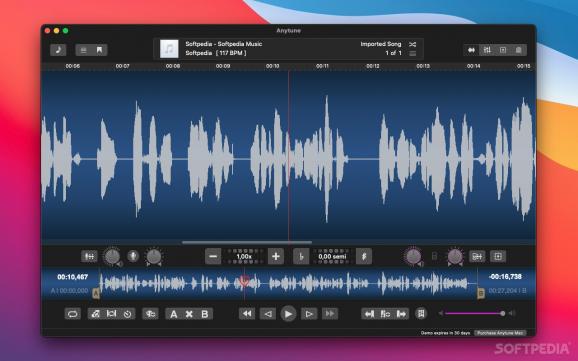This screenshot has height=361, width=578.
Task: Adjust the pan knob right of microphone
Action: 154,256
